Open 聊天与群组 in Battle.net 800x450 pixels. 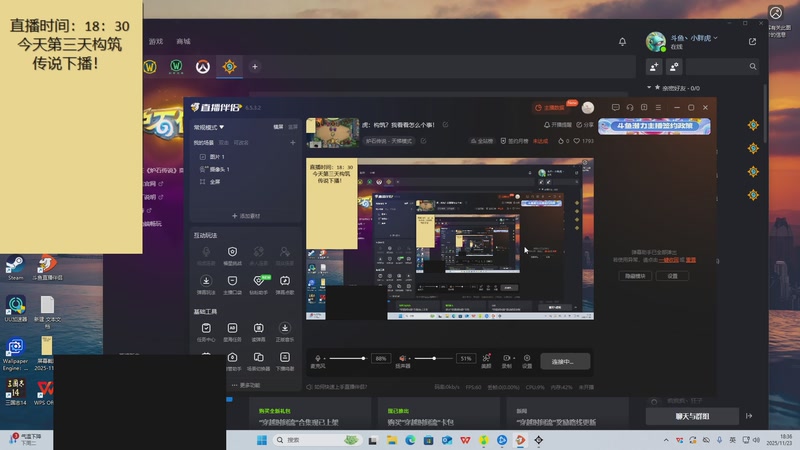click(692, 416)
